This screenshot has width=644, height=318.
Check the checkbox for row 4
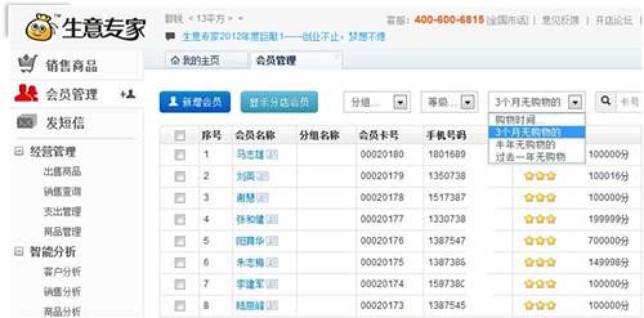point(180,220)
